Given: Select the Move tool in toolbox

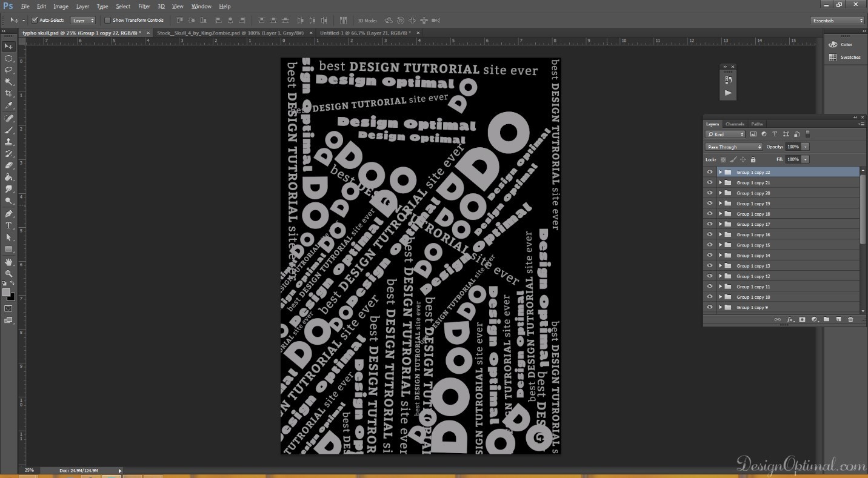Looking at the screenshot, I should [x=8, y=47].
